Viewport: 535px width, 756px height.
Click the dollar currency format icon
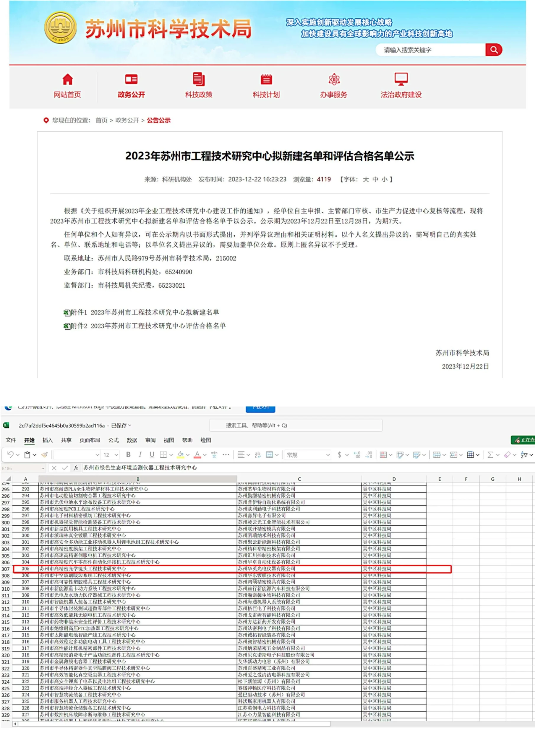[340, 455]
